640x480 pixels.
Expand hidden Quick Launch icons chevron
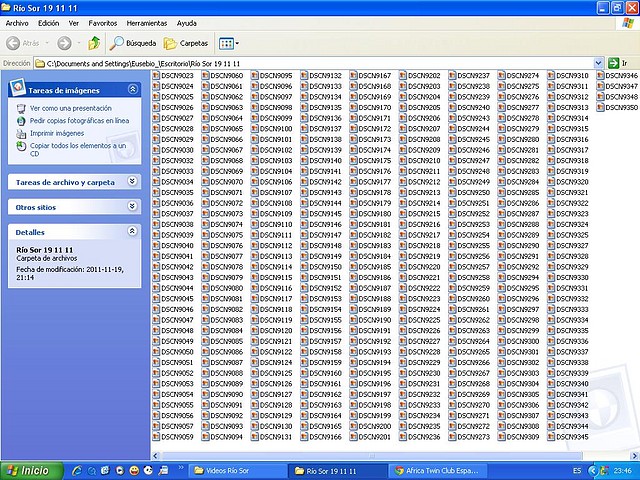(181, 468)
